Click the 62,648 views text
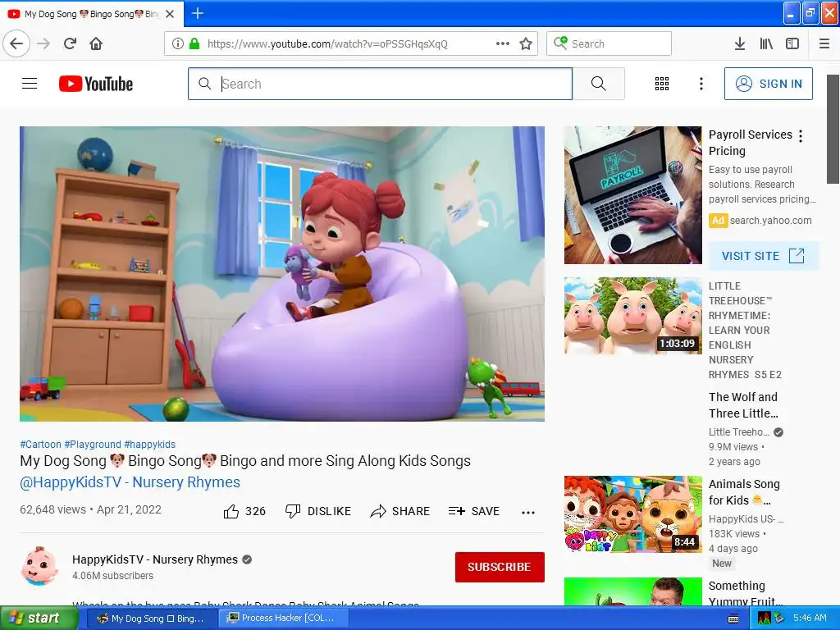The image size is (840, 630). pos(52,509)
